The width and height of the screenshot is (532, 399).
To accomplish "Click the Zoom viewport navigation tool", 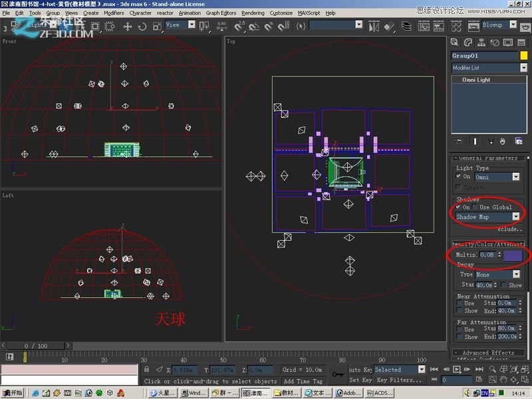I will 492,369.
